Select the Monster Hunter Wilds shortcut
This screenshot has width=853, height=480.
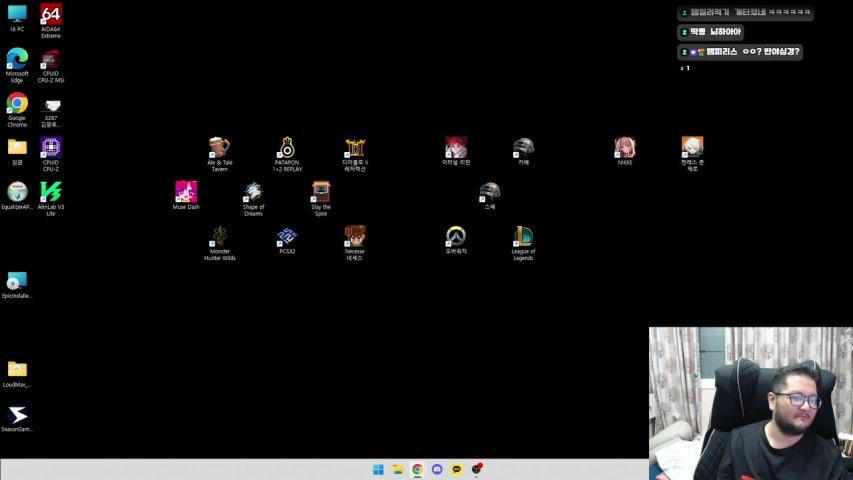click(x=219, y=237)
